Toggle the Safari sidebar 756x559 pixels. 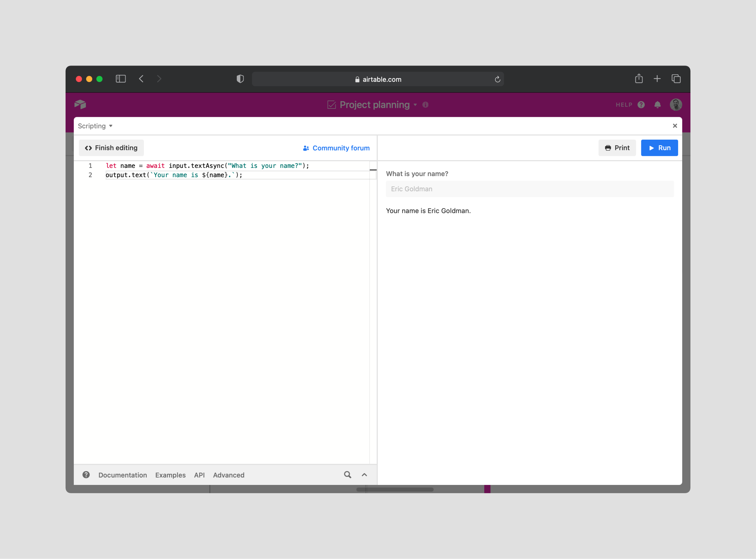pos(121,79)
